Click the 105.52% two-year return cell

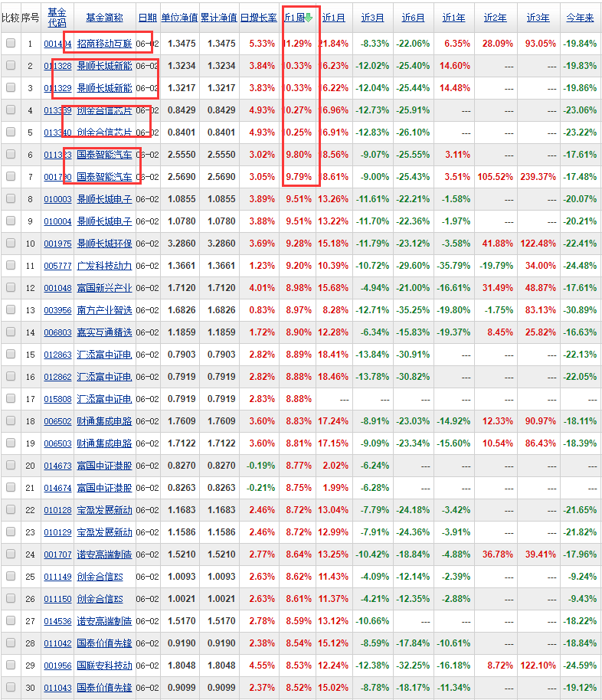click(x=496, y=177)
